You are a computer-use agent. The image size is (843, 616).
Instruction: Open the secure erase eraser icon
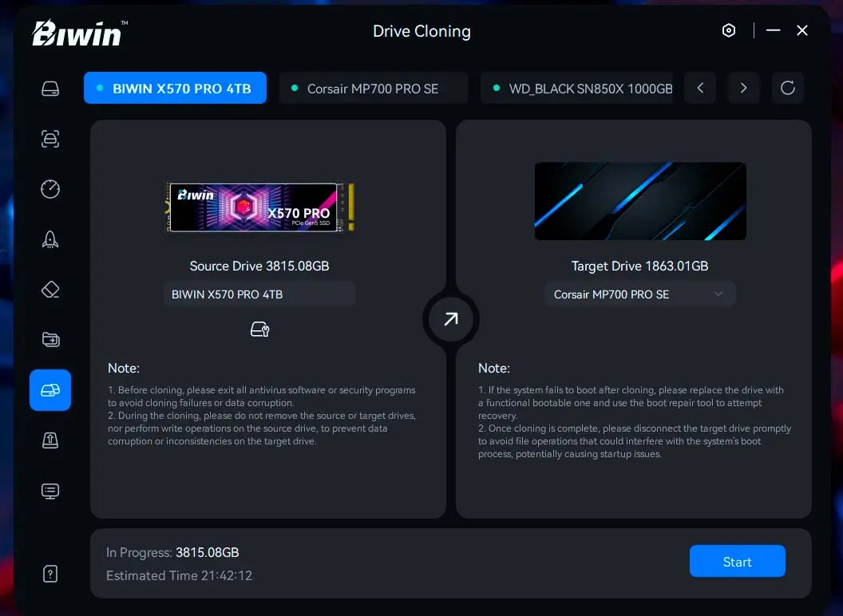click(x=50, y=289)
